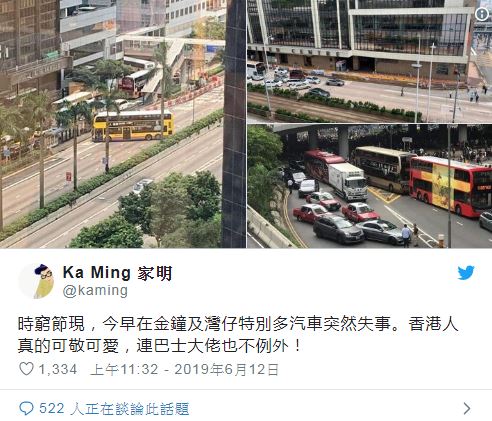Viewport: 492px width, 421px height.
Task: Open Ka Ming's profile avatar
Action: 37,281
